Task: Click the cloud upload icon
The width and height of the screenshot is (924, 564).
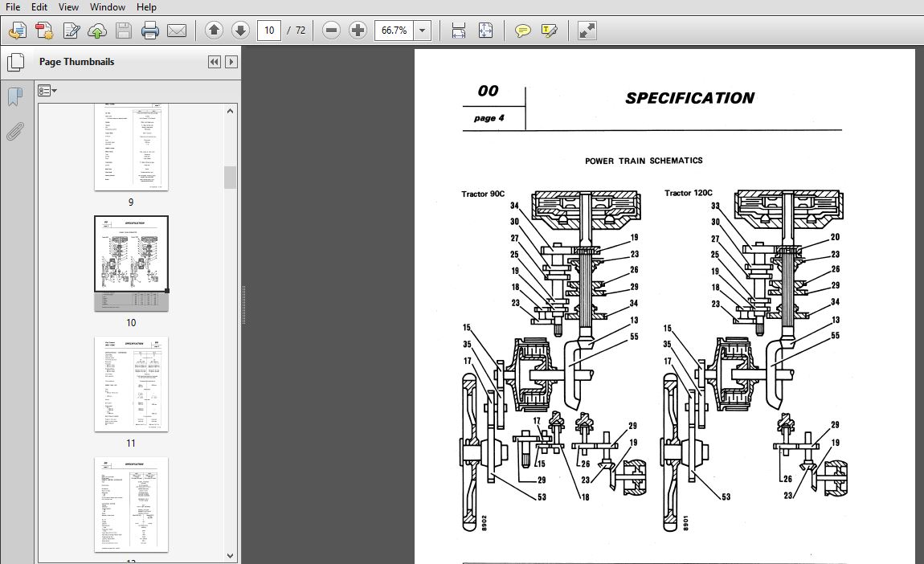Action: pos(97,30)
